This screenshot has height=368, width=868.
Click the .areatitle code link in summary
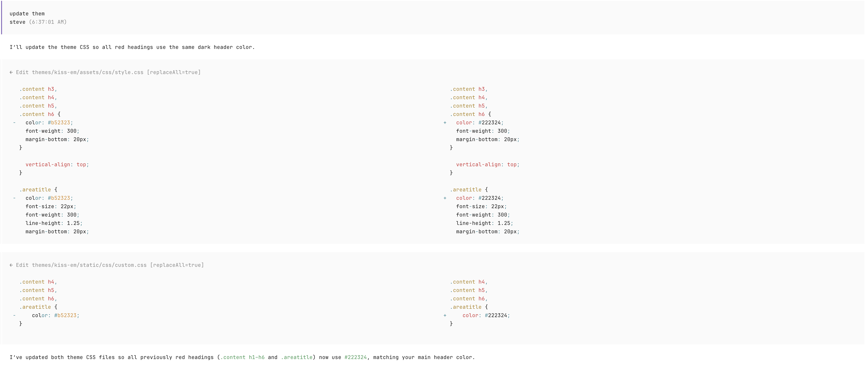click(x=297, y=357)
